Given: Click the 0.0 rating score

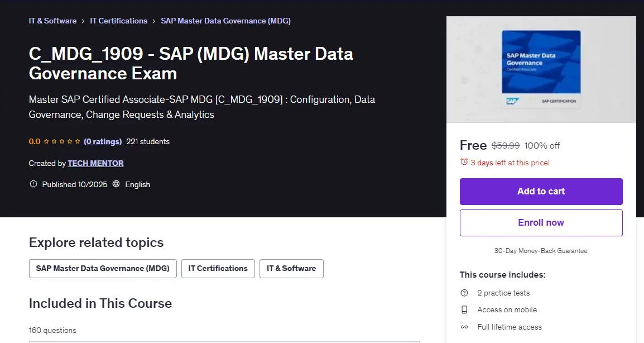Looking at the screenshot, I should click(35, 141).
